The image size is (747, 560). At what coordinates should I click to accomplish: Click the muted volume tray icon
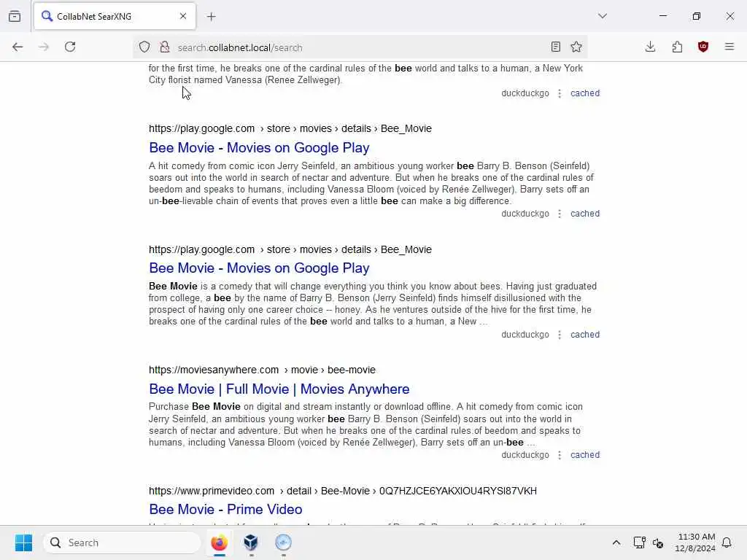[658, 542]
